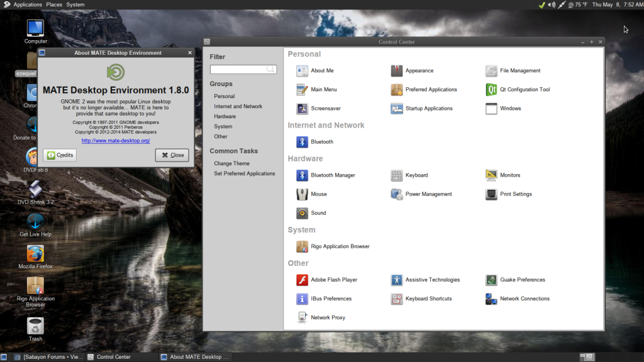Screen dimensions: 644x362
Task: Open the Mouse settings icon
Action: point(302,194)
